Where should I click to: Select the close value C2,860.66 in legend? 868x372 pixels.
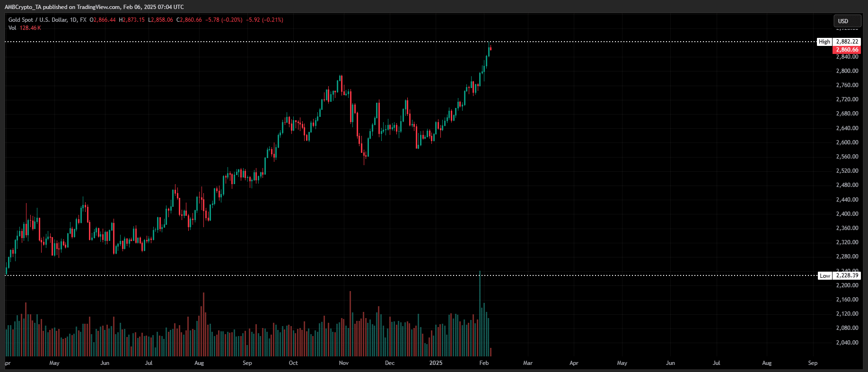[x=189, y=20]
